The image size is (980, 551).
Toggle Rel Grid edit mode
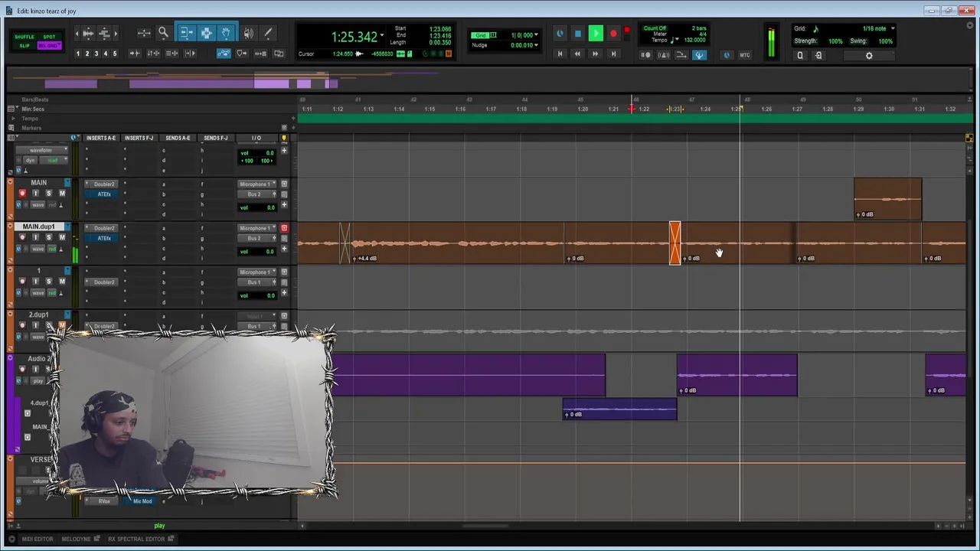coord(49,46)
